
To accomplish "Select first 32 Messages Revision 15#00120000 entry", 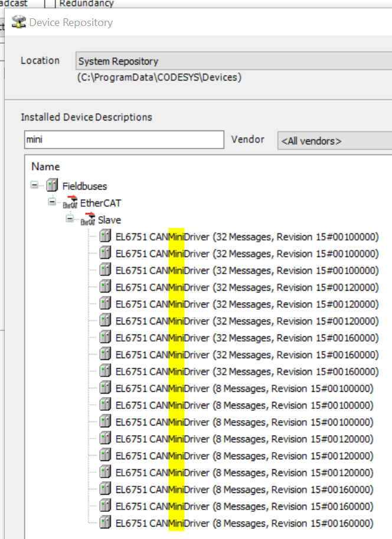I will 247,287.
